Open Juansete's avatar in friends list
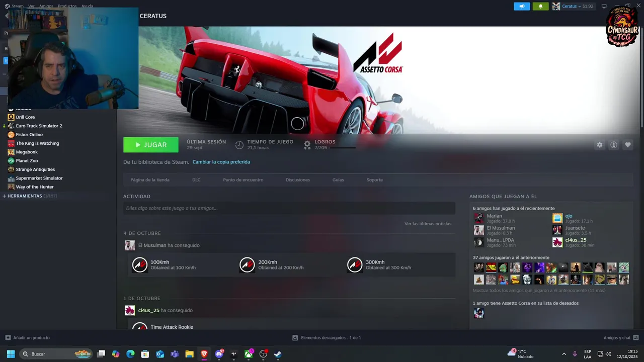 [x=557, y=230]
